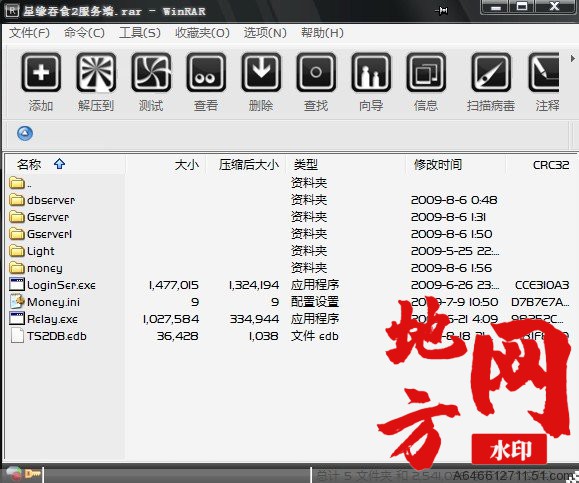This screenshot has height=483, width=579.
Task: Click type 文件 edb in TS2DB row
Action: [x=315, y=336]
